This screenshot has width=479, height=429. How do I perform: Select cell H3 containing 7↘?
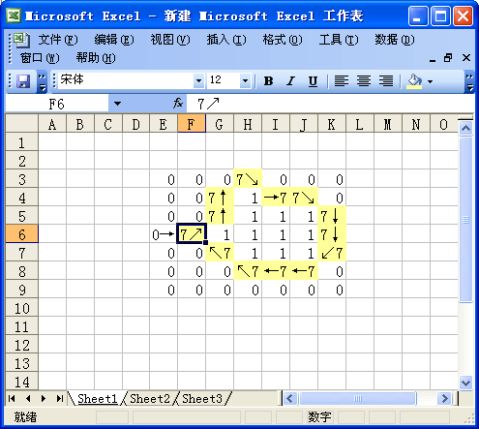coord(248,179)
